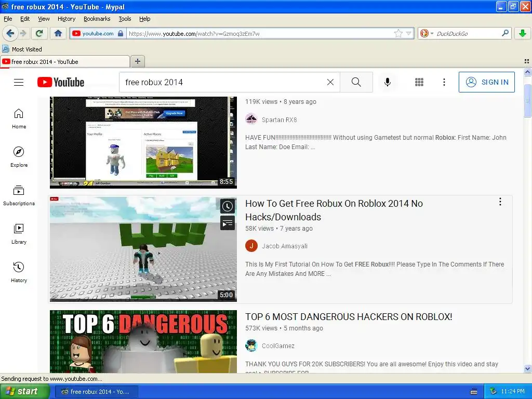Visit the Spartan RX8 channel name

coord(279,120)
